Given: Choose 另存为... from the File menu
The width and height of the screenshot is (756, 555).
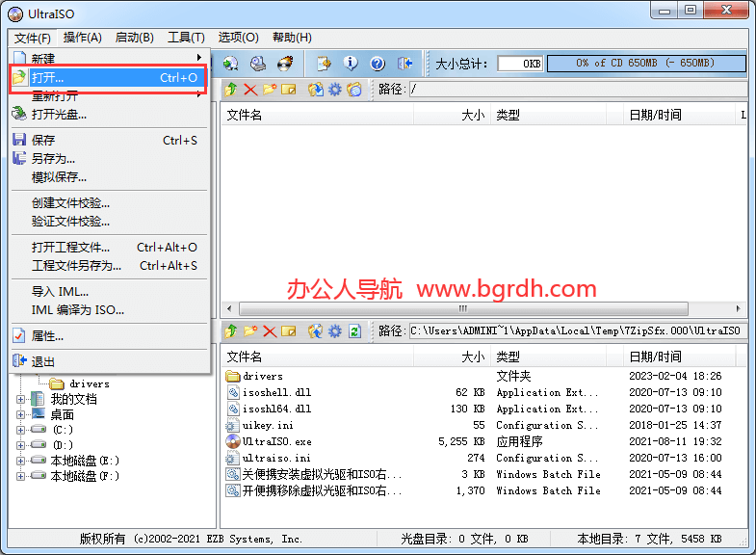Looking at the screenshot, I should point(53,158).
